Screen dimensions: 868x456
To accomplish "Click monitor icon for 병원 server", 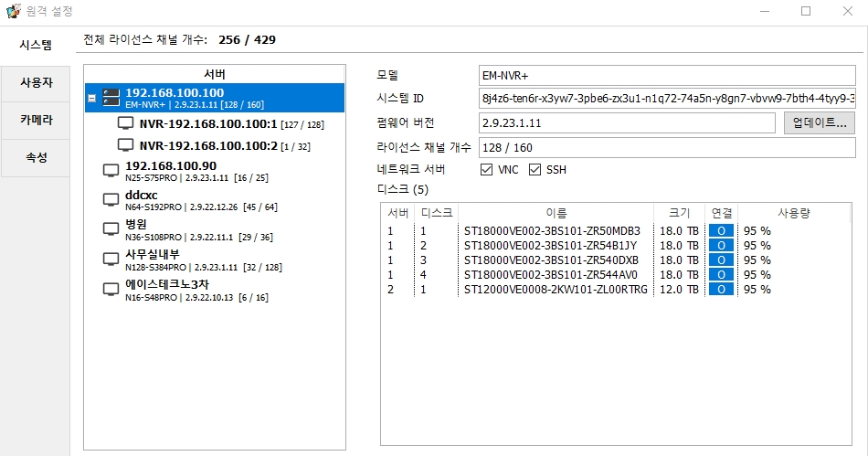I will (x=111, y=230).
